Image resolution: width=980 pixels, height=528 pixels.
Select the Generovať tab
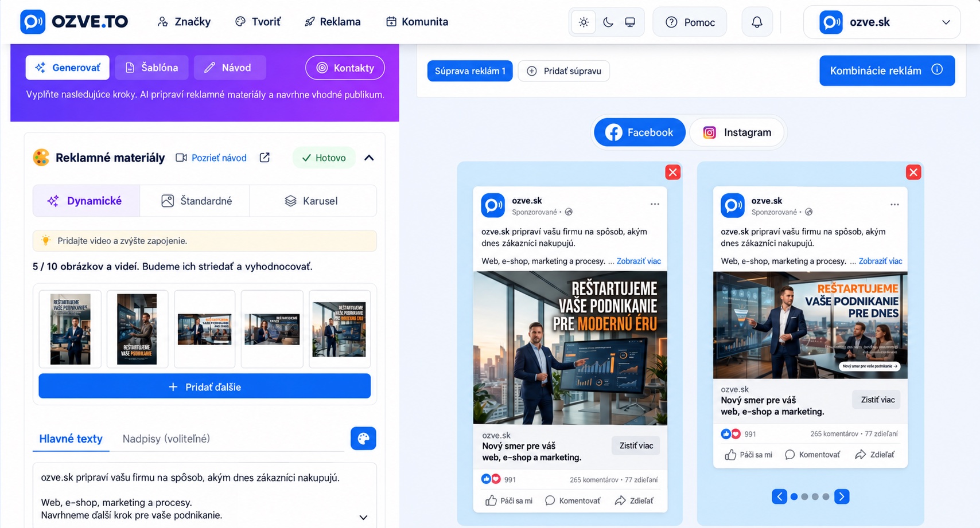coord(67,68)
